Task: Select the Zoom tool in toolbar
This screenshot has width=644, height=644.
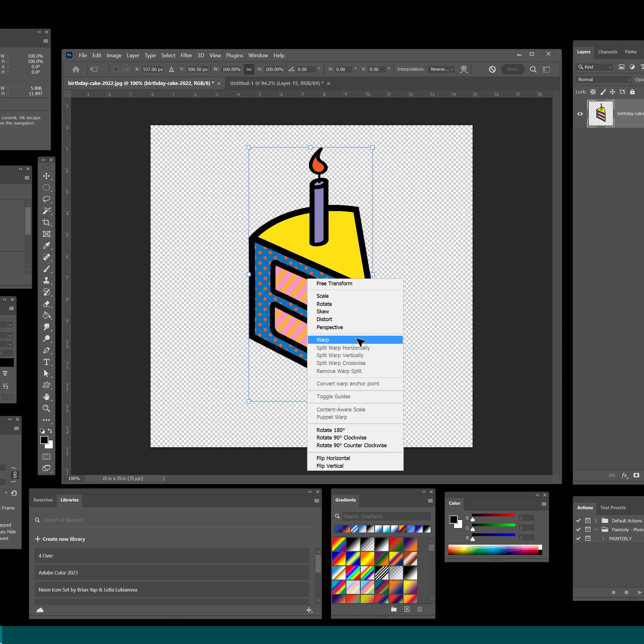Action: coord(46,408)
